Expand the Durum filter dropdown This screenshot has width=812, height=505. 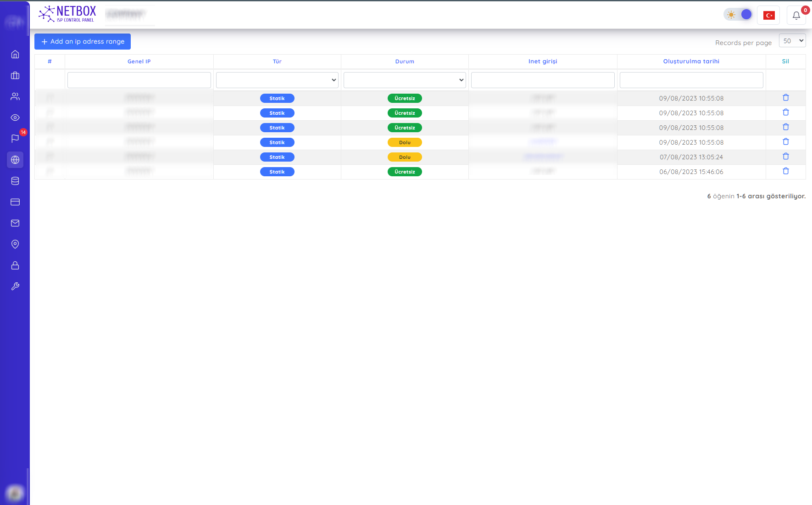[405, 80]
